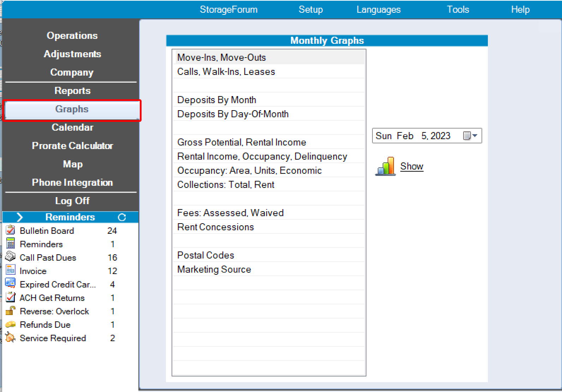Open the date picker calendar dropdown
The width and height of the screenshot is (562, 392).
[471, 136]
